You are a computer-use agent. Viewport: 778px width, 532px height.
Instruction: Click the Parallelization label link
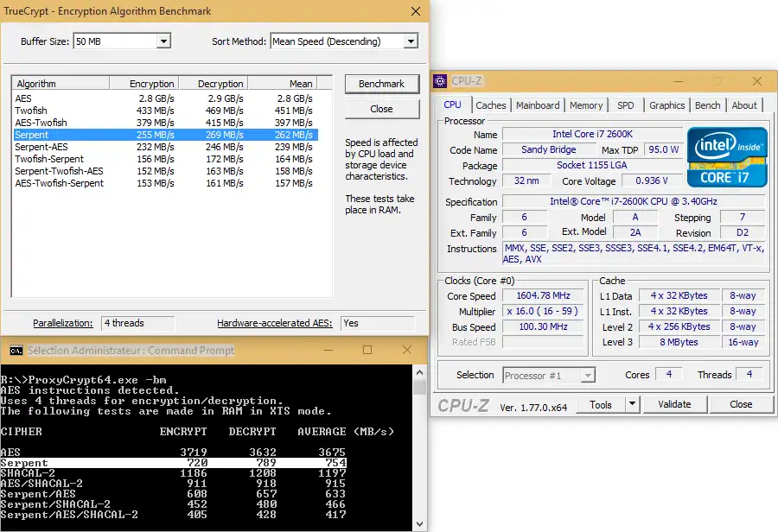tap(62, 323)
